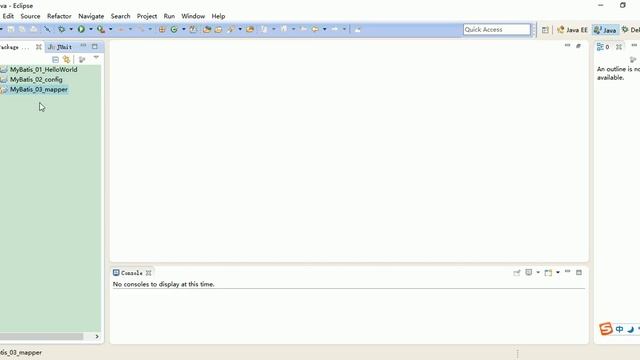Switch to Java perspective
Image resolution: width=640 pixels, height=360 pixels.
point(605,30)
